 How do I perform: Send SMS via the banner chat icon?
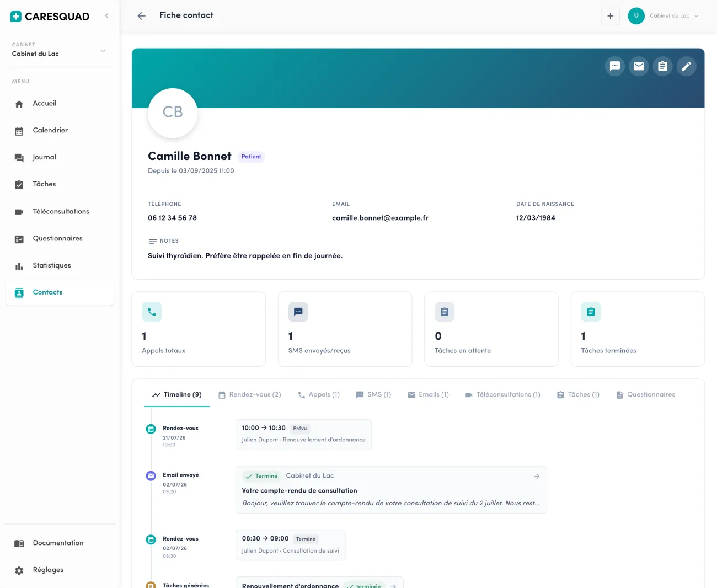tap(615, 66)
